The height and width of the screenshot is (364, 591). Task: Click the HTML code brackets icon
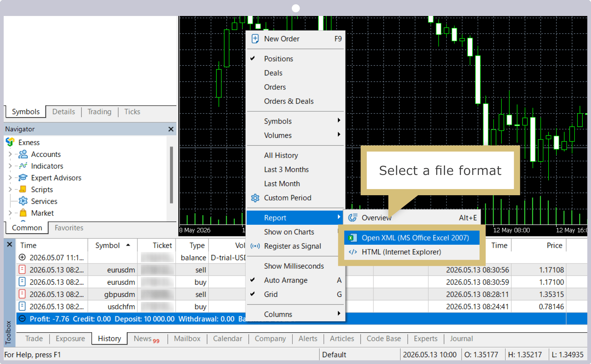tap(352, 252)
